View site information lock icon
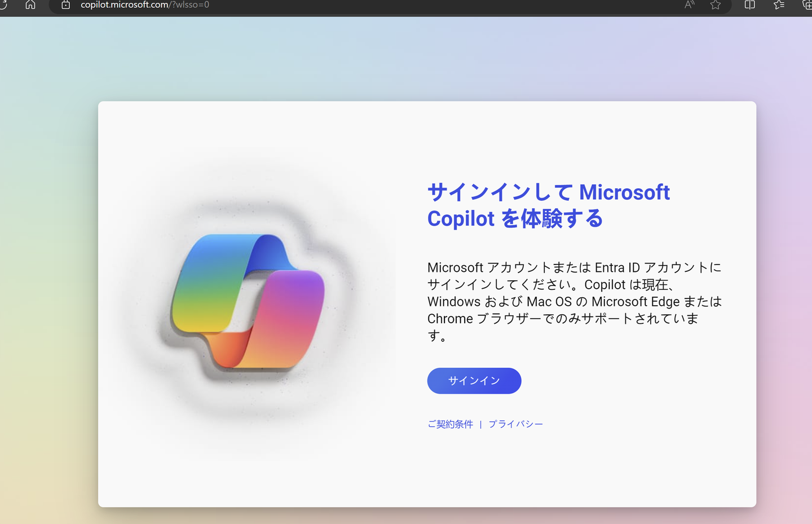Image resolution: width=812 pixels, height=524 pixels. (65, 5)
